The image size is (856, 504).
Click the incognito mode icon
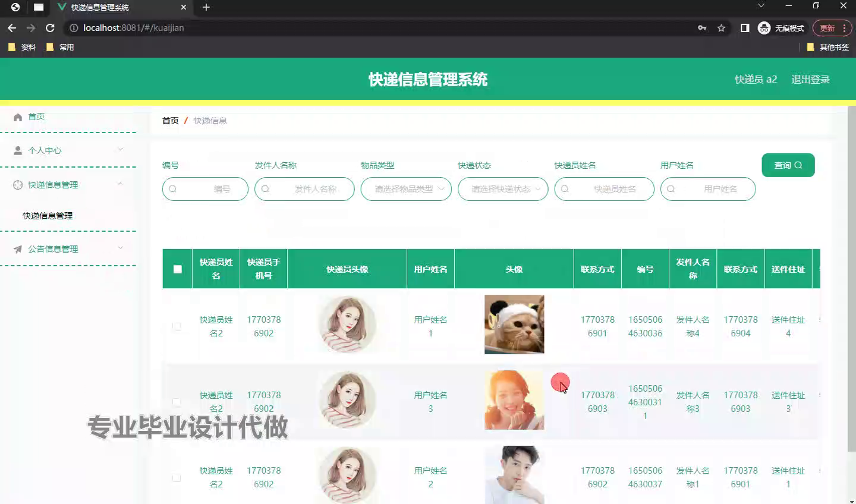(x=764, y=28)
